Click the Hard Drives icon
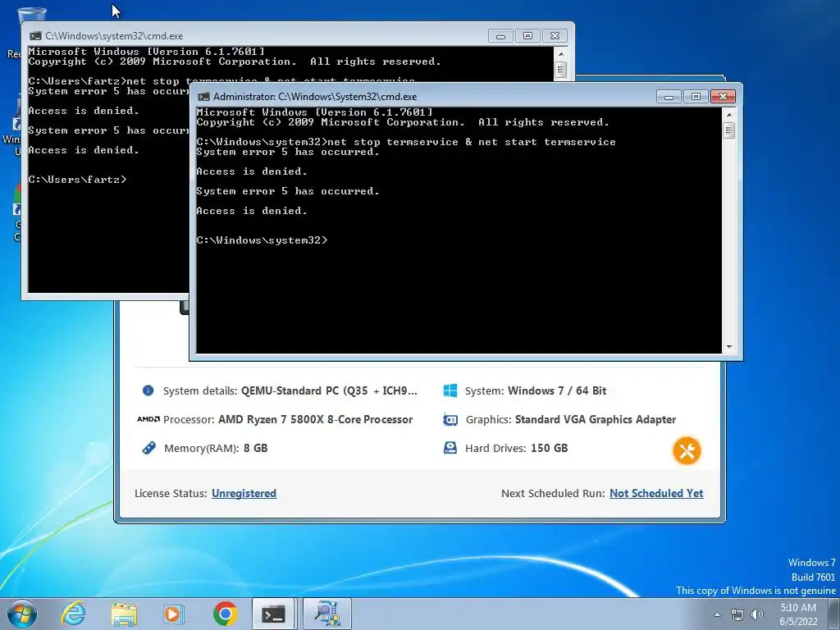 (x=450, y=448)
